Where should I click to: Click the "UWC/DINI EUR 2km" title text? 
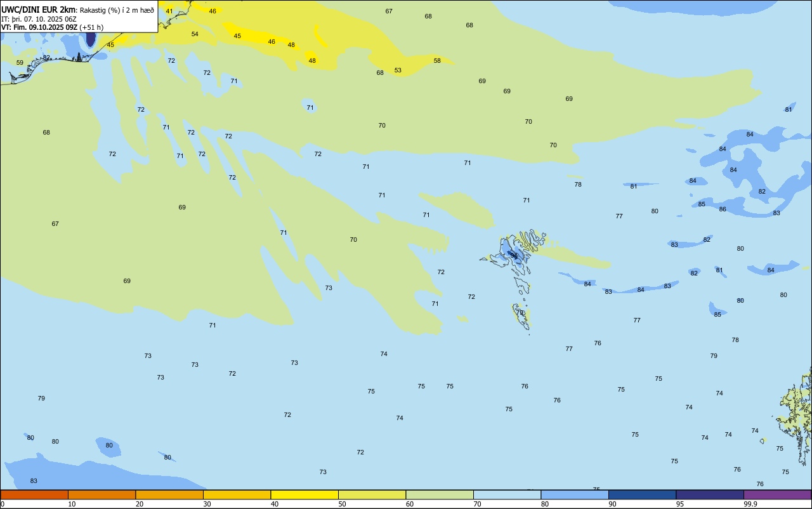click(x=38, y=10)
